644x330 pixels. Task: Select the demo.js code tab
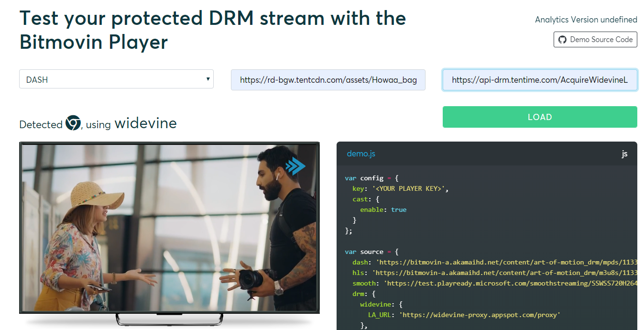click(361, 154)
